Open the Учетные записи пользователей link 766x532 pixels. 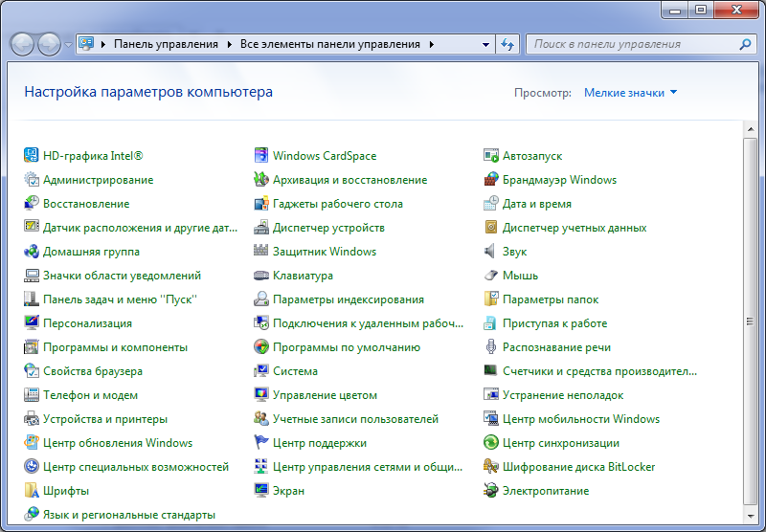click(x=355, y=419)
